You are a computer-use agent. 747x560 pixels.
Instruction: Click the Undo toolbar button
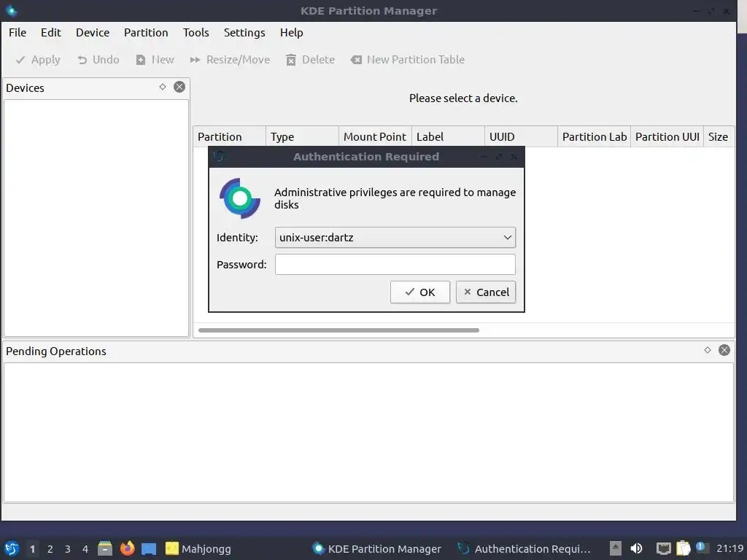[98, 60]
